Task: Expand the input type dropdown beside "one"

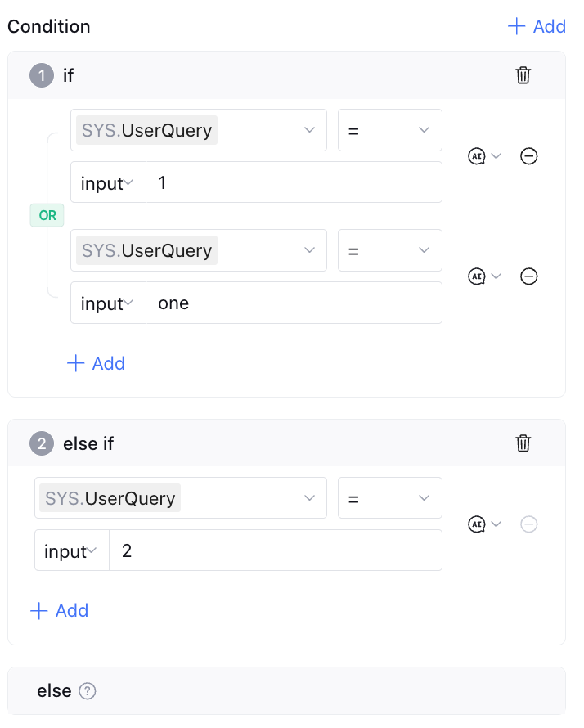Action: [x=107, y=303]
